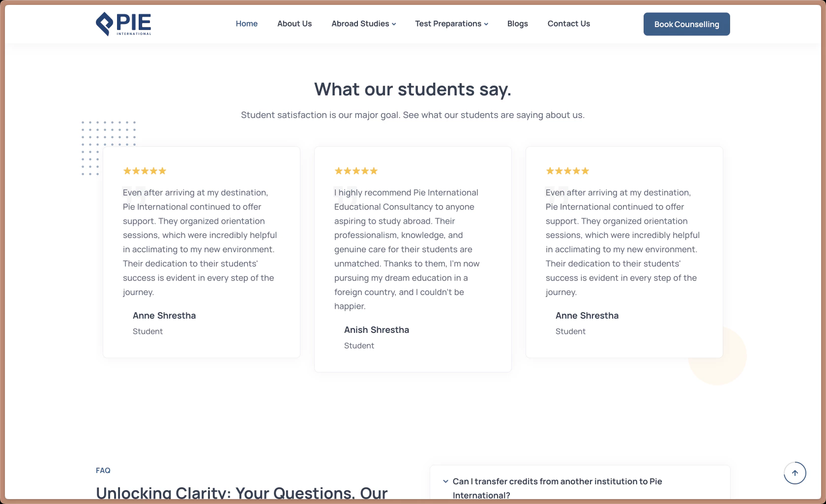Go to the About Us page
The width and height of the screenshot is (826, 504).
294,24
